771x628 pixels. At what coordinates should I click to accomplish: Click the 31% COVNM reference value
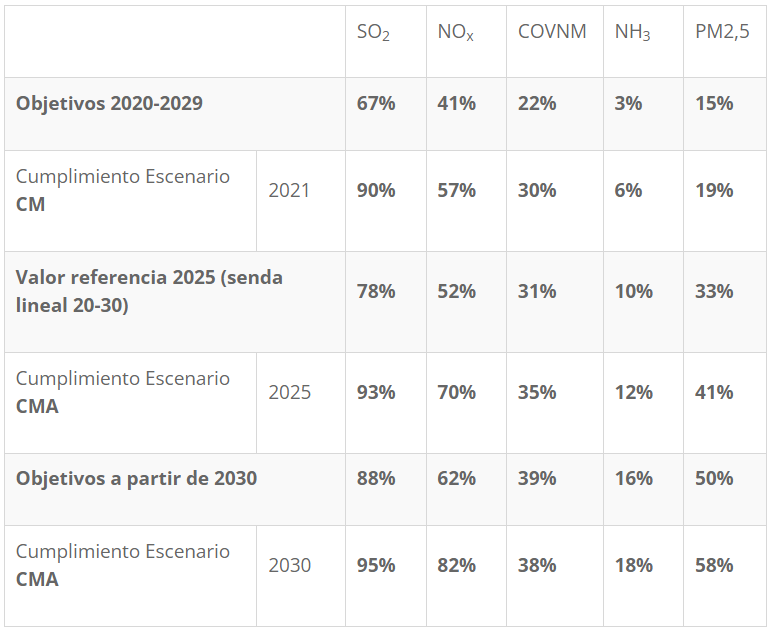point(537,291)
